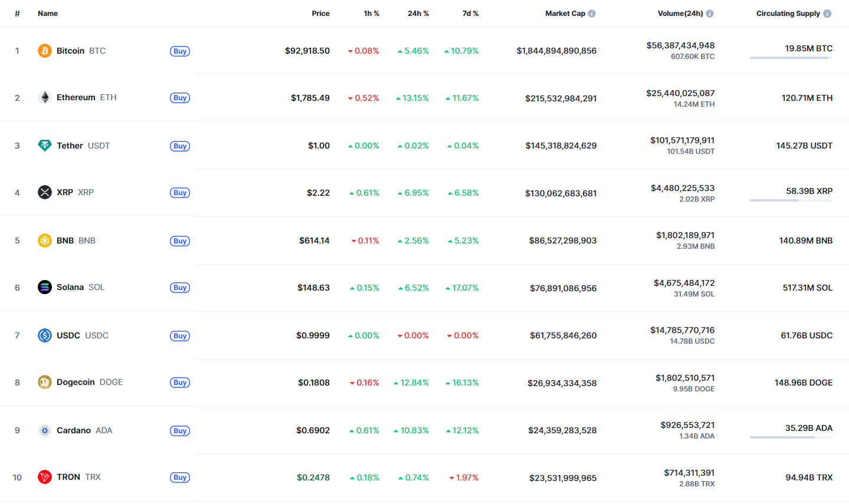This screenshot has height=504, width=849.
Task: Click the Buy button for Solana
Action: [180, 288]
